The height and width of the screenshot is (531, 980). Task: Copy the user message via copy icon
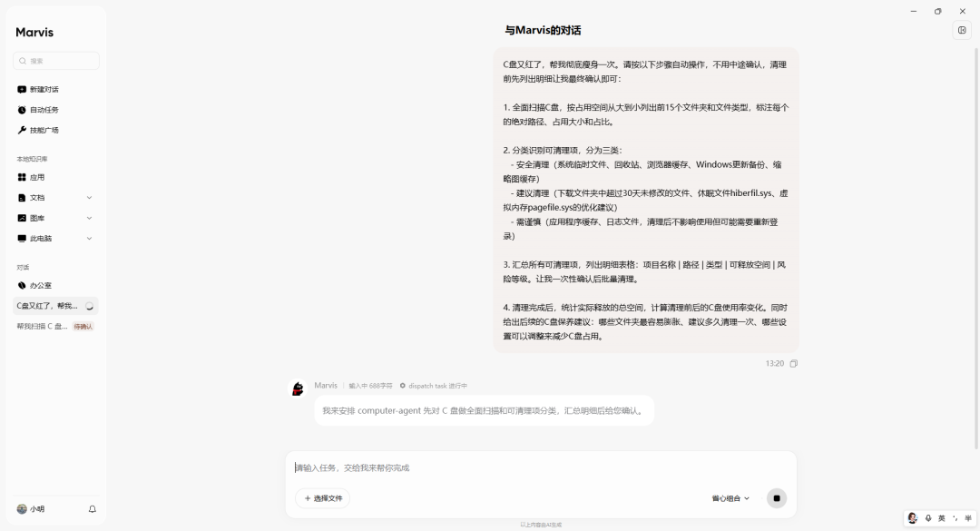[794, 363]
